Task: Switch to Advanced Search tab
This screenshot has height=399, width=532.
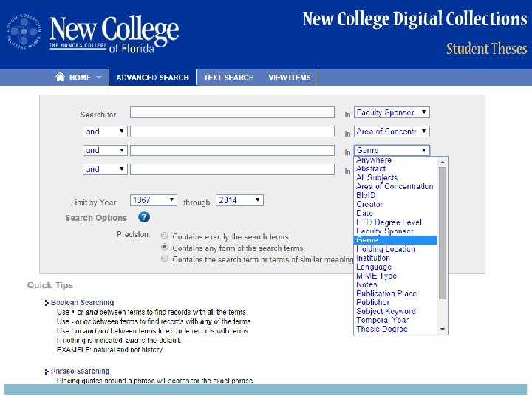Action: click(x=152, y=78)
